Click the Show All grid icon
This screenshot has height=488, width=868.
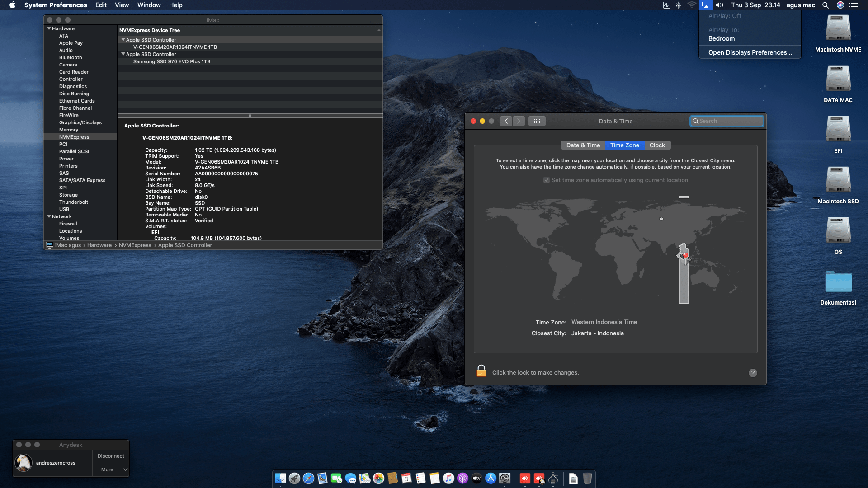point(537,121)
